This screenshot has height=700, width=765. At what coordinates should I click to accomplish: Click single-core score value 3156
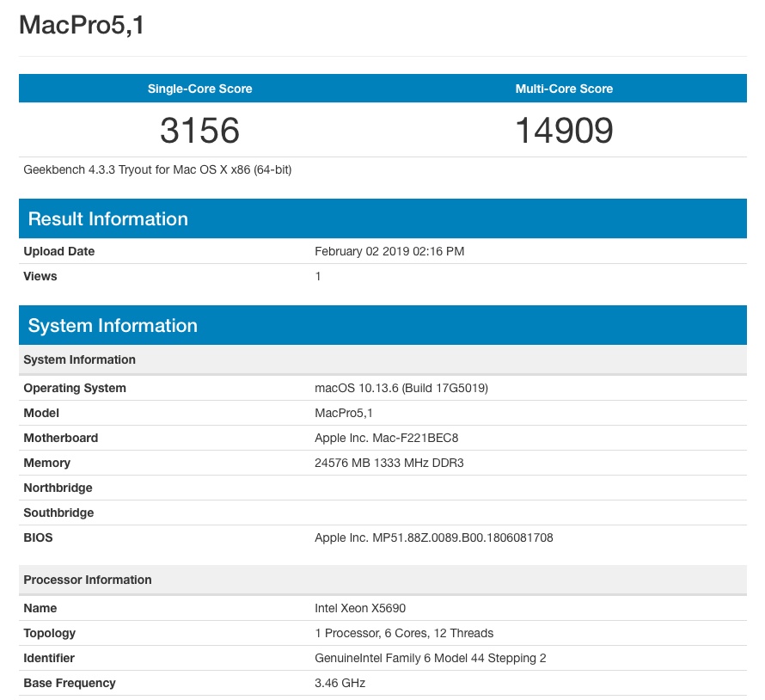point(200,131)
